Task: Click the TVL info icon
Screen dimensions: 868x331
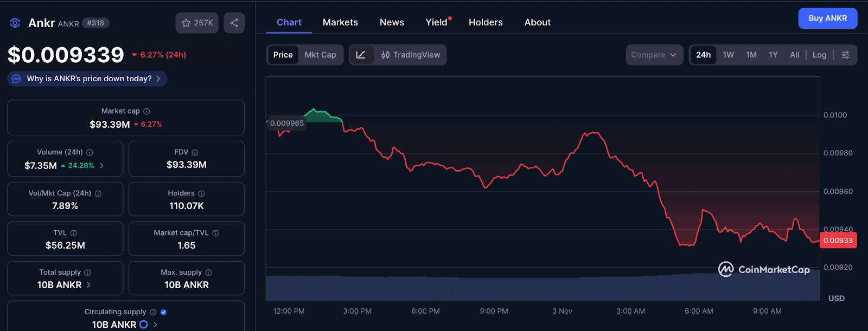Action: click(x=74, y=233)
